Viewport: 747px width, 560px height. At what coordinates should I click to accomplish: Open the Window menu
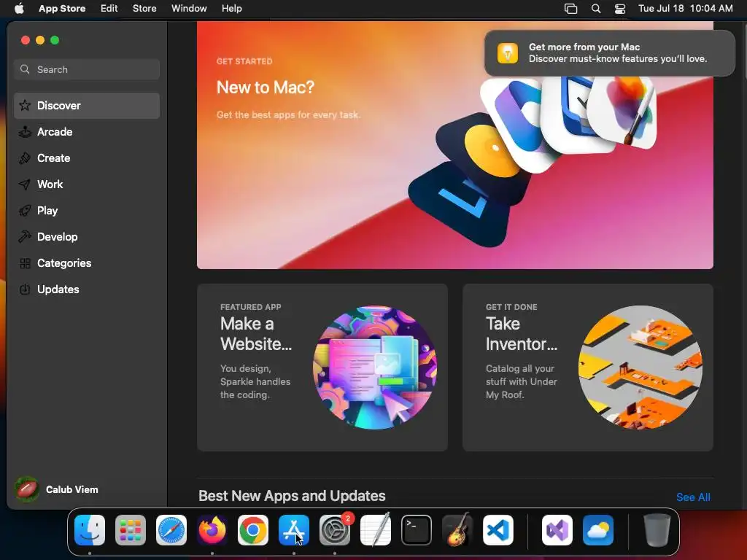coord(189,9)
